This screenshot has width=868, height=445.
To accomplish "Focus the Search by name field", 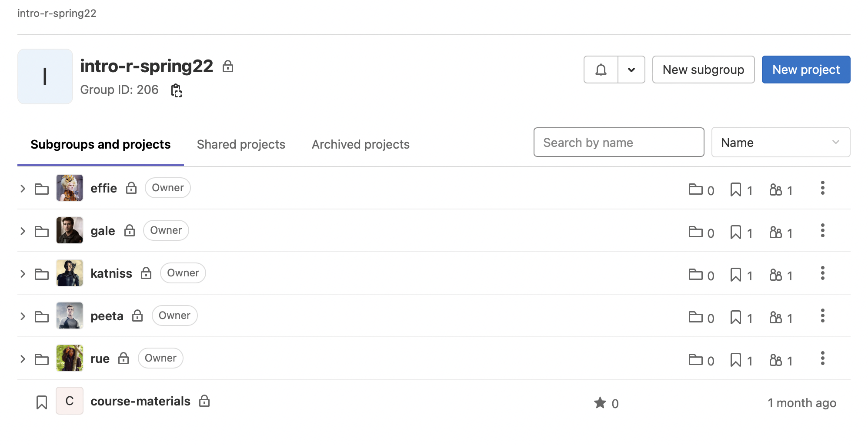I will (619, 142).
